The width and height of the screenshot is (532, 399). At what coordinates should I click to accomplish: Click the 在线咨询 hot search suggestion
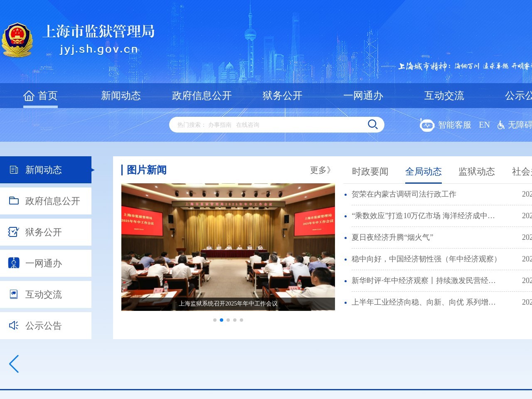pos(248,125)
